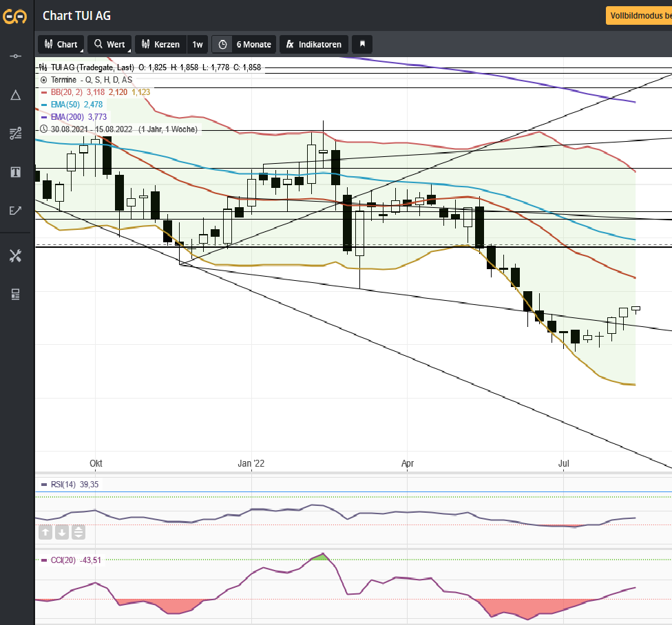Click the latest candlestick on the chart
The width and height of the screenshot is (672, 625).
(636, 309)
